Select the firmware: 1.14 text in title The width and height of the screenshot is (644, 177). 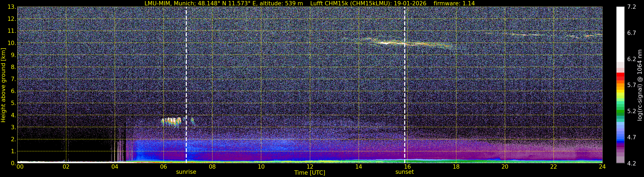(x=454, y=3)
